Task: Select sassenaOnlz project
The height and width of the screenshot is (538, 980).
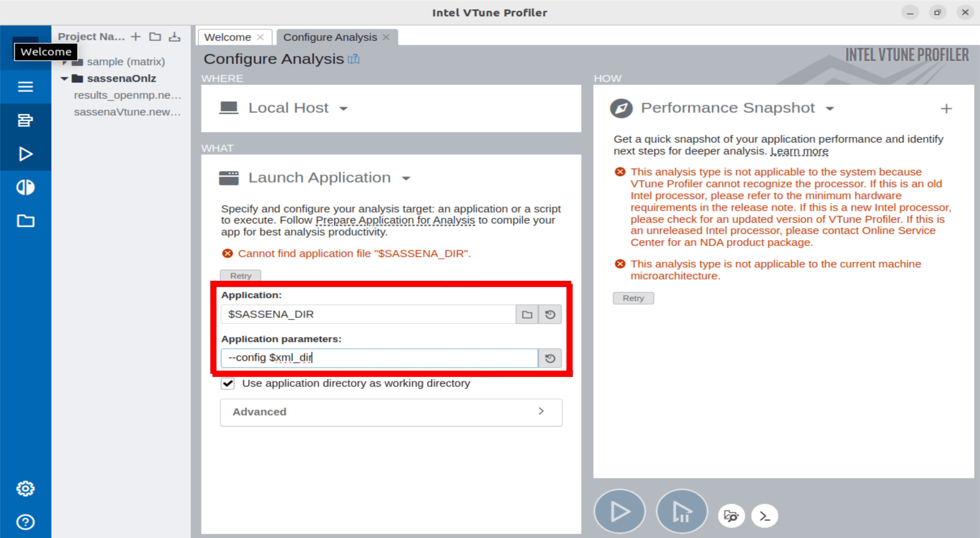Action: [122, 79]
